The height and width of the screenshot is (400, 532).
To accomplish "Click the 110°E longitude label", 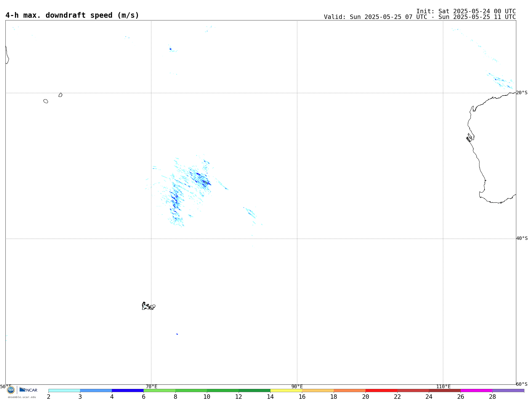I will 443,387.
